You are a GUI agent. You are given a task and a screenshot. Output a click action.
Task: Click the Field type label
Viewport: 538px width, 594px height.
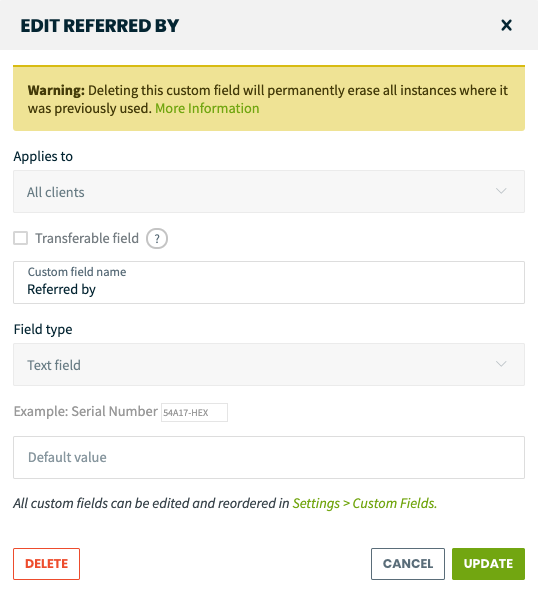43,330
